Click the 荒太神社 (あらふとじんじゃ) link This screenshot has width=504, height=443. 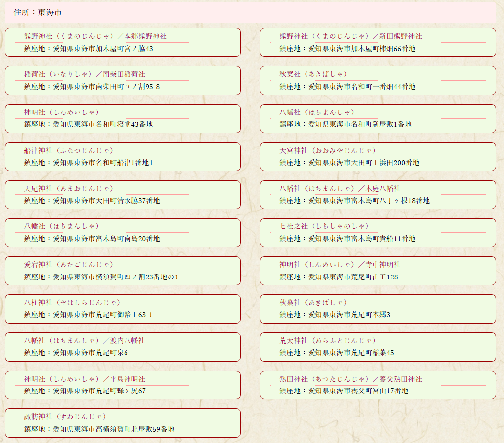(327, 341)
